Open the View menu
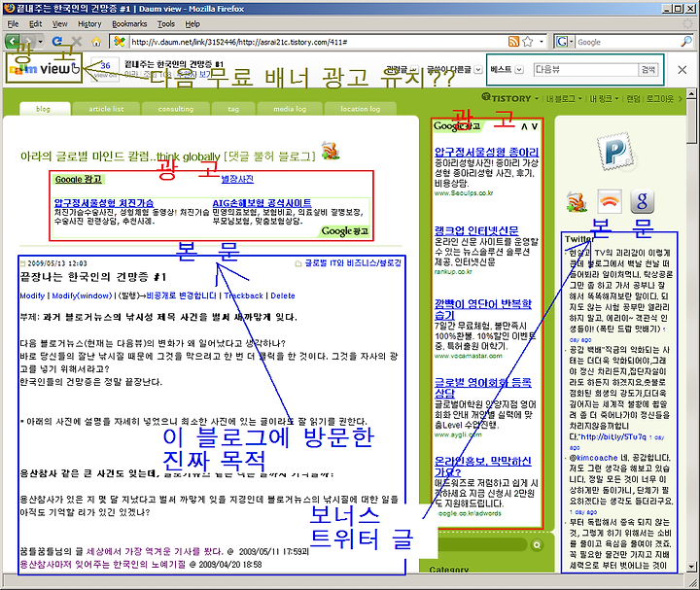This screenshot has height=590, width=700. pyautogui.click(x=60, y=24)
